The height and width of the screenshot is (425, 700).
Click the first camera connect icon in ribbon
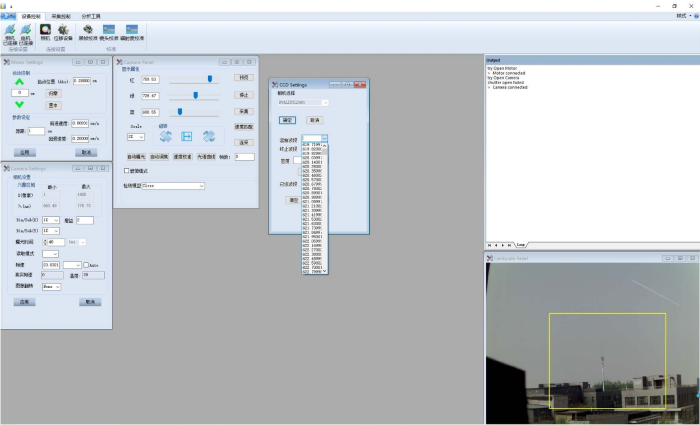(x=9, y=32)
